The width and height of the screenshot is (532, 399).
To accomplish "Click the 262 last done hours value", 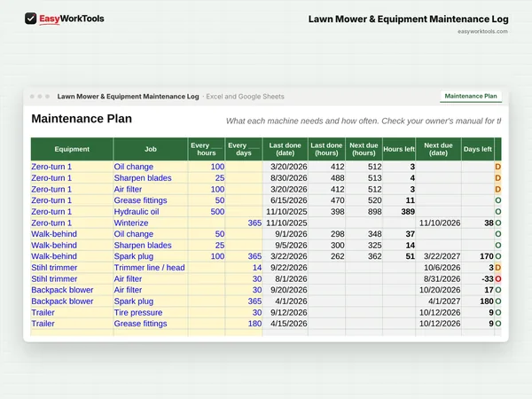I will pyautogui.click(x=337, y=256).
